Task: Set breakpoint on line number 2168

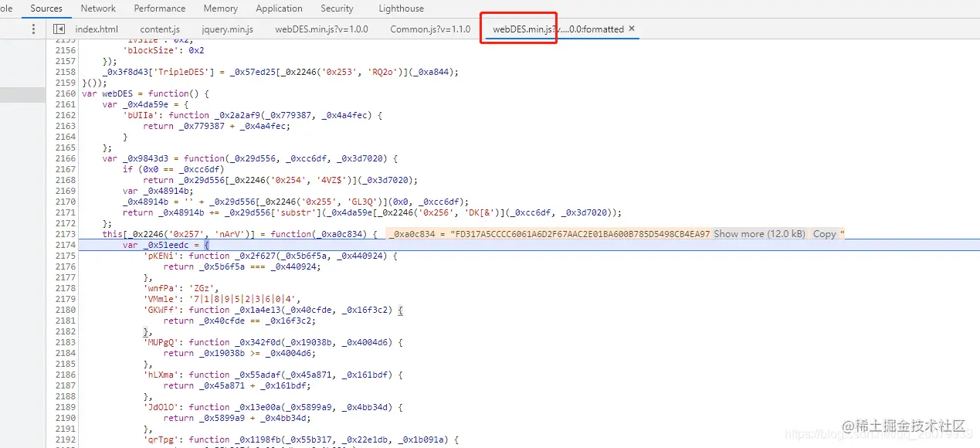Action: tap(66, 180)
